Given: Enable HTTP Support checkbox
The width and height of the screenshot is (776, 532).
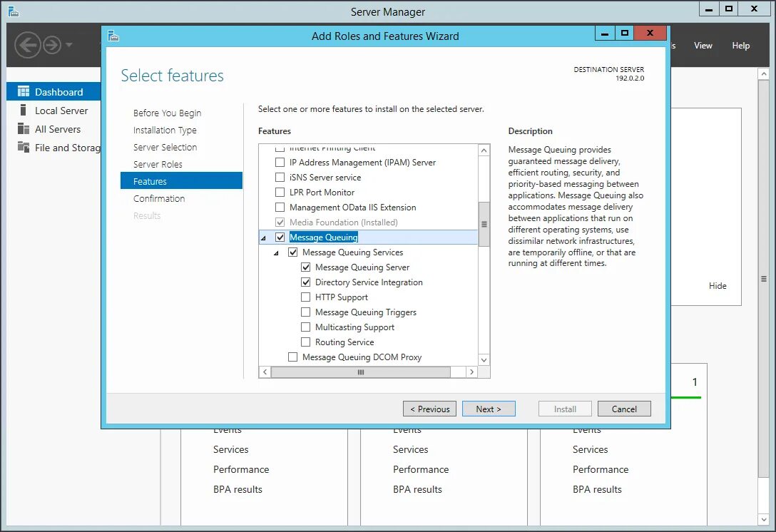Looking at the screenshot, I should pyautogui.click(x=306, y=297).
